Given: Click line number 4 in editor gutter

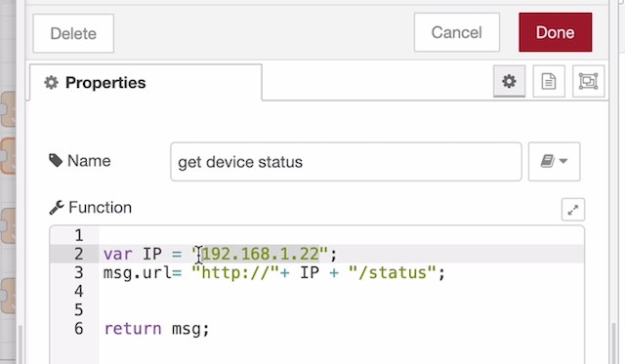Looking at the screenshot, I should (x=78, y=291).
